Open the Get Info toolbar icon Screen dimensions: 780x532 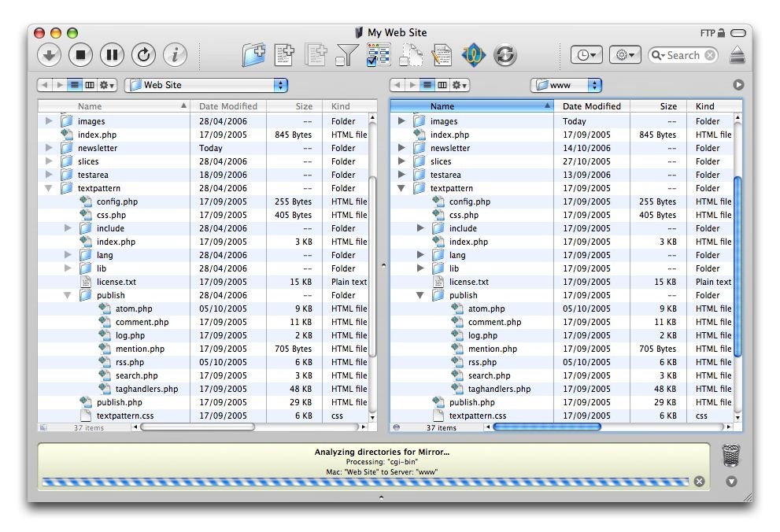click(x=175, y=54)
